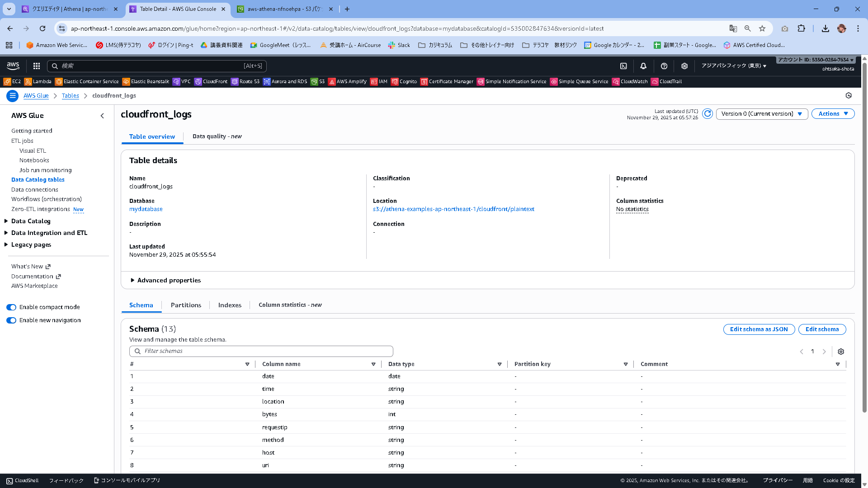Image resolution: width=868 pixels, height=488 pixels.
Task: Open the Data quality tab
Action: (x=217, y=136)
